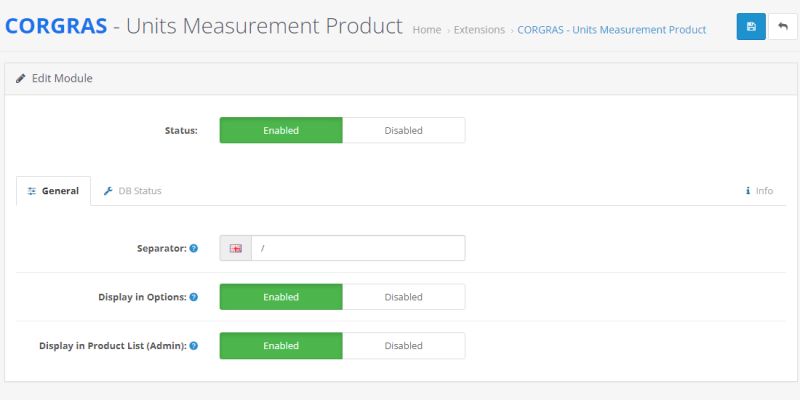Click the Display in Product List (Admin): label

(x=113, y=345)
